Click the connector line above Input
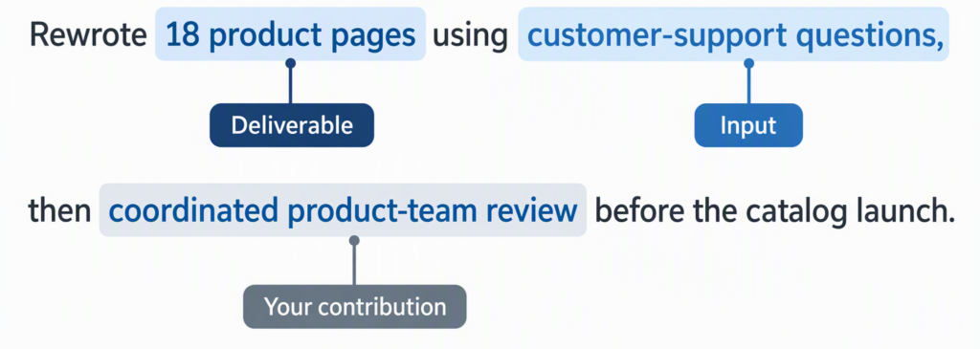980x349 pixels. [748, 86]
